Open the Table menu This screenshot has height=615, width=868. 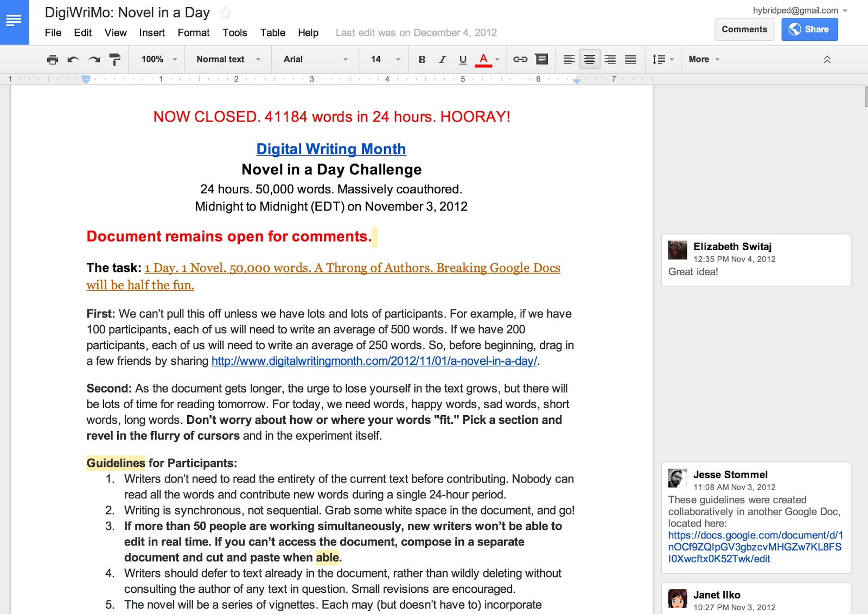coord(273,33)
